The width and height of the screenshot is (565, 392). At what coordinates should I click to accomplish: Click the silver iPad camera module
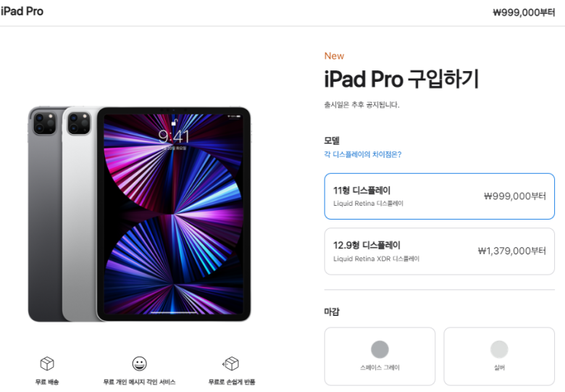tap(79, 123)
